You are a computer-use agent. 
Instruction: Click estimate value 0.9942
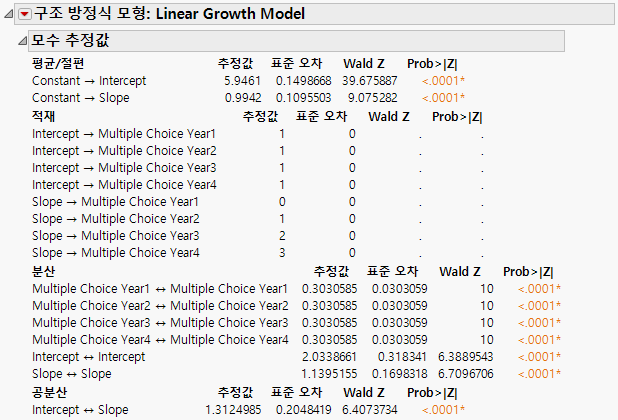tap(243, 98)
